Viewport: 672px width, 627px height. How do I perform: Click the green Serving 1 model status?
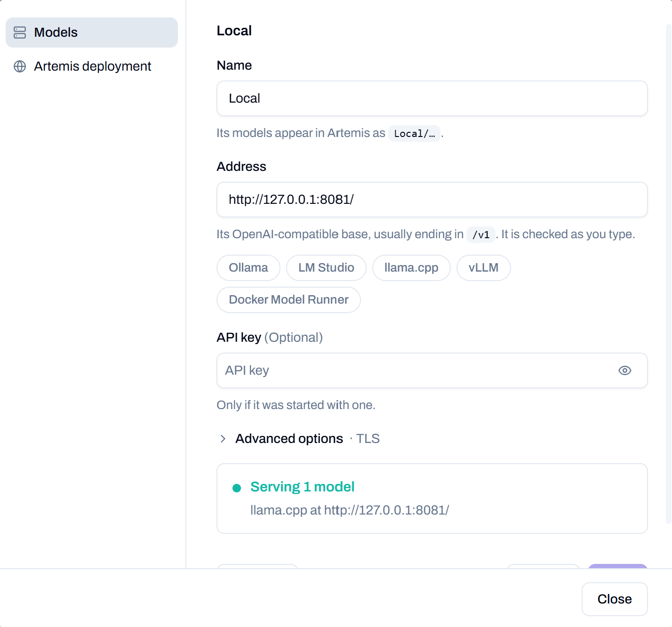[x=302, y=487]
